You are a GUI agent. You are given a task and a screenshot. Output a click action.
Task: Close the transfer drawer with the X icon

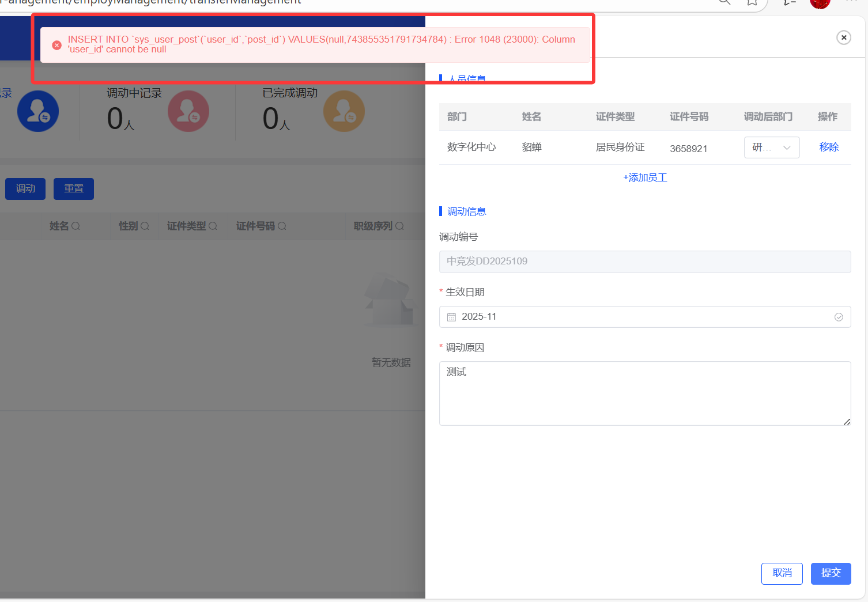click(x=844, y=37)
